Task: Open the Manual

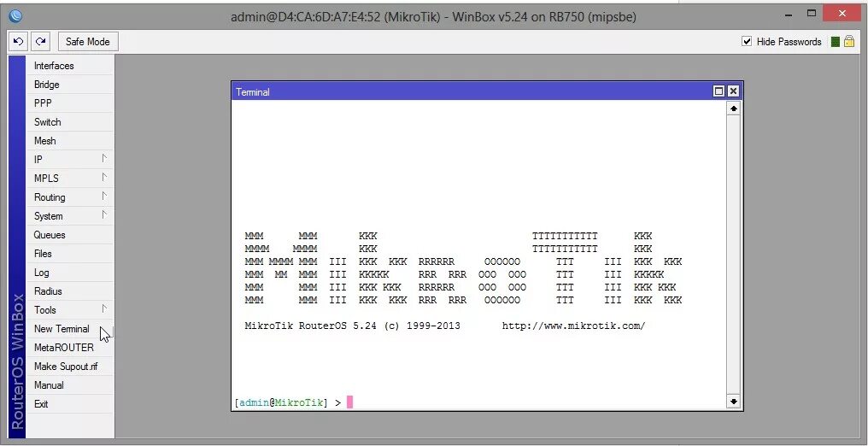Action: (70, 385)
